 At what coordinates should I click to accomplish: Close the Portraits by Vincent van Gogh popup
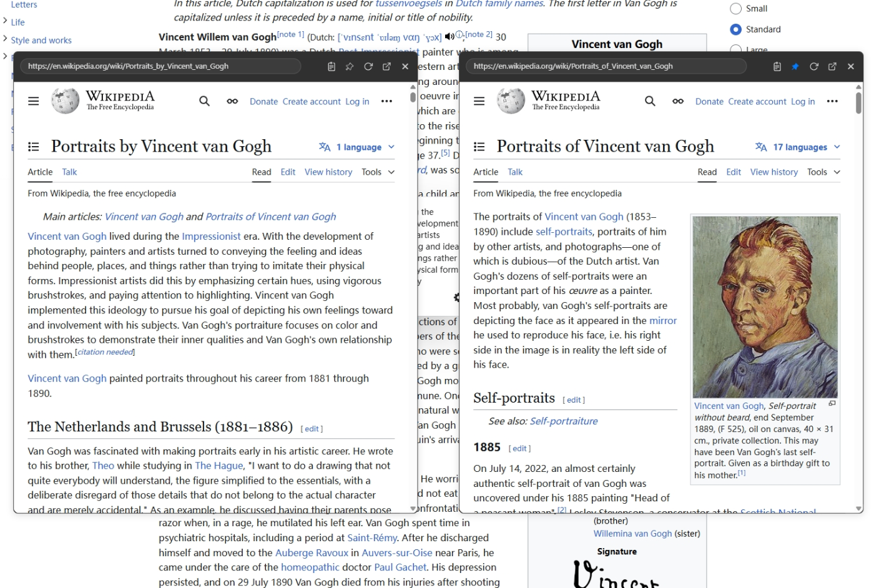pyautogui.click(x=405, y=66)
